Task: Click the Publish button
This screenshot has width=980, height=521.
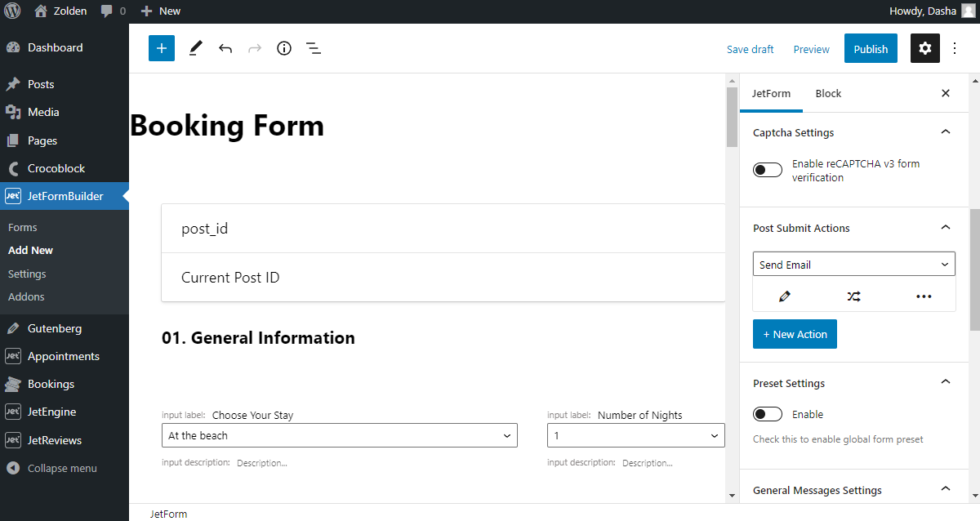Action: click(x=871, y=49)
